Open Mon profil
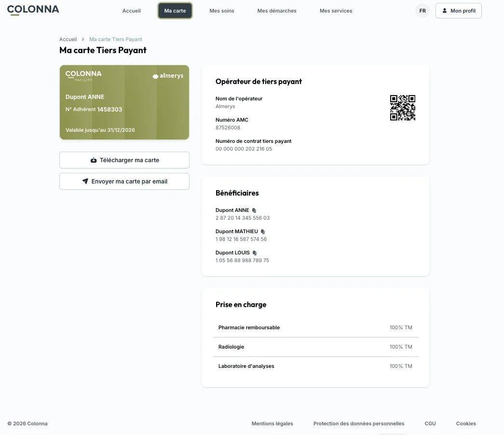Screen dimensions: 504x435 pos(459,11)
